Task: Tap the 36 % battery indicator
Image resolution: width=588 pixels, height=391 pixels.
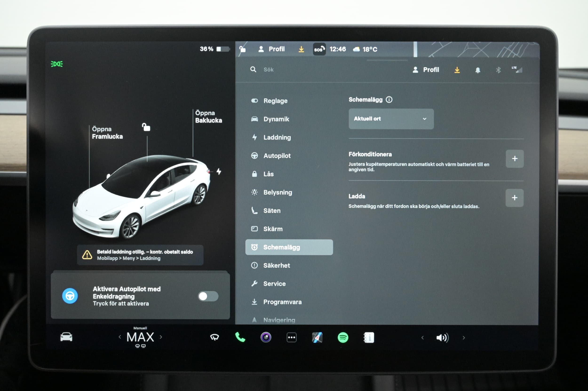Action: [215, 49]
